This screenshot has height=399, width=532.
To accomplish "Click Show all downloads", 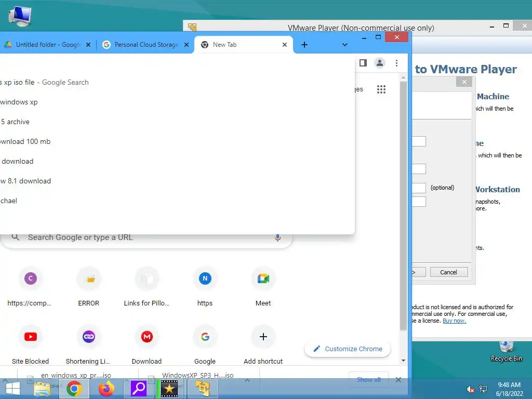I will (x=368, y=380).
